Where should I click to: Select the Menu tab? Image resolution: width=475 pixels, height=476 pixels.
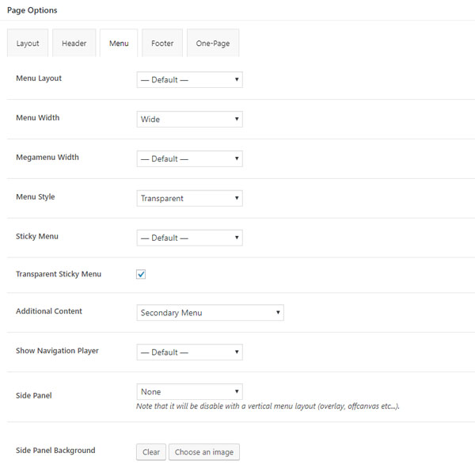[119, 43]
